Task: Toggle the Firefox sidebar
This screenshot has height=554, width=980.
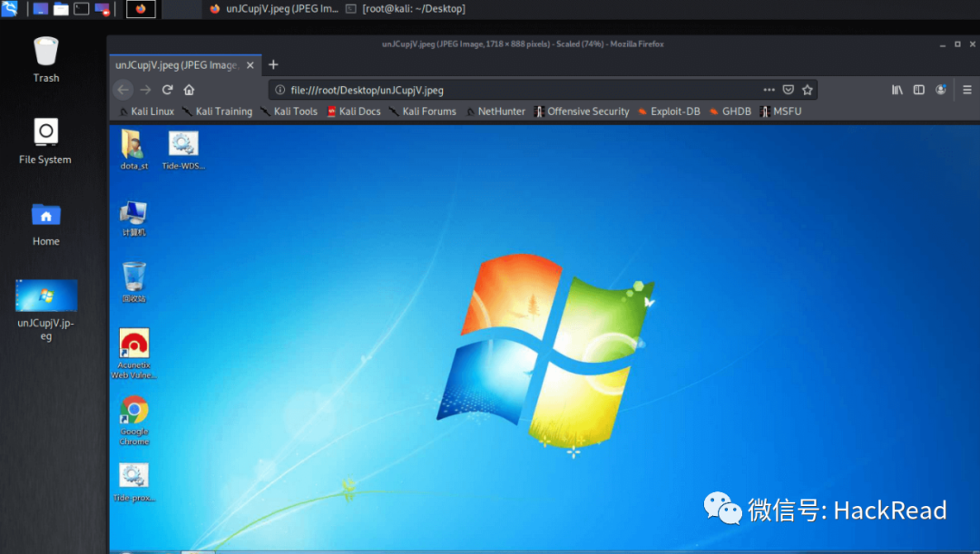Action: (x=918, y=90)
